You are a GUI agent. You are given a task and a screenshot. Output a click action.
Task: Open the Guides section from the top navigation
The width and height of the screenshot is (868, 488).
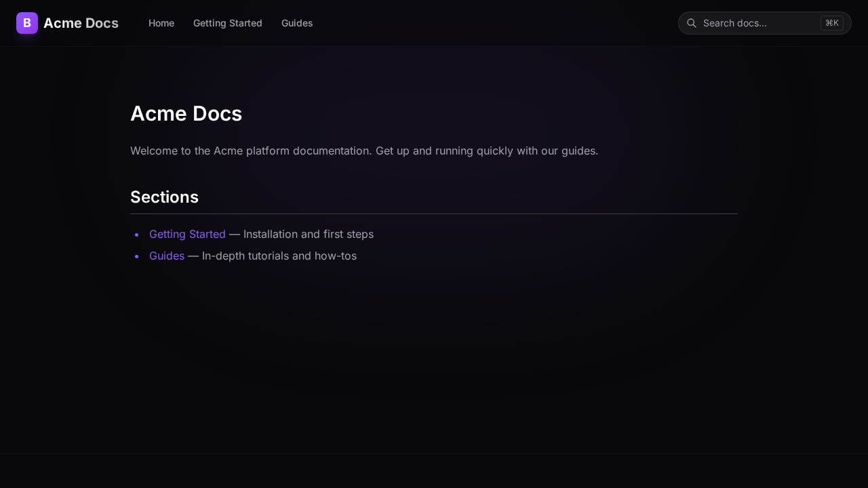coord(297,23)
